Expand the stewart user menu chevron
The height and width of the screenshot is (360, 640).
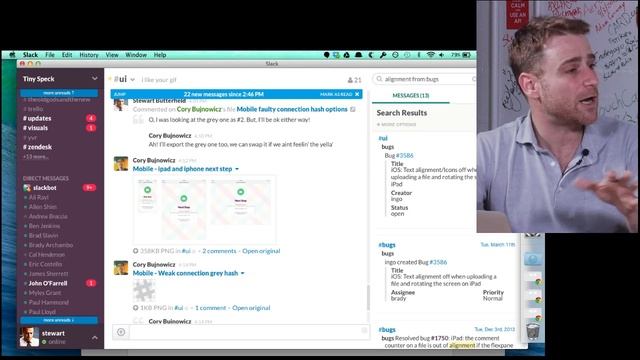tap(95, 338)
